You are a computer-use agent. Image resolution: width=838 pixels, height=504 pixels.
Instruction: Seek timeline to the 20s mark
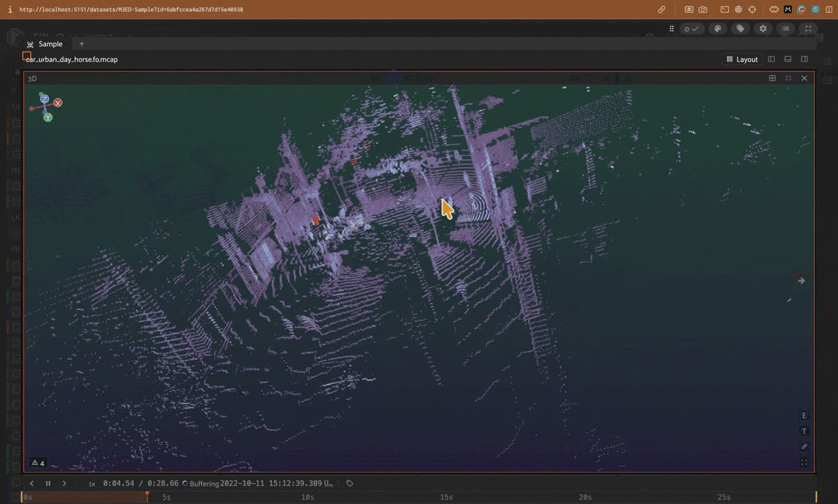coord(585,497)
